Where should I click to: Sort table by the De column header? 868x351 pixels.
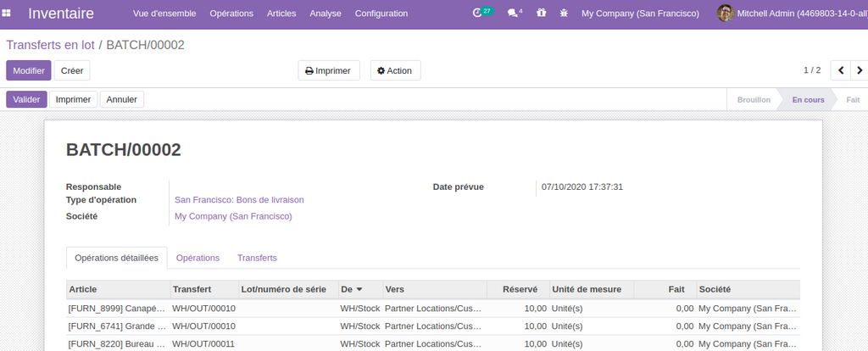point(352,289)
